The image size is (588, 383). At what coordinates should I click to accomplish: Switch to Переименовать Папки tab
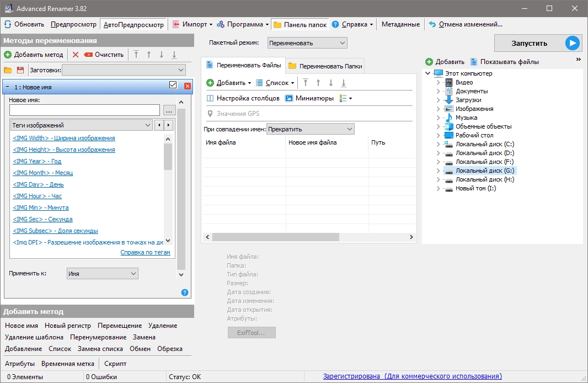(x=325, y=66)
